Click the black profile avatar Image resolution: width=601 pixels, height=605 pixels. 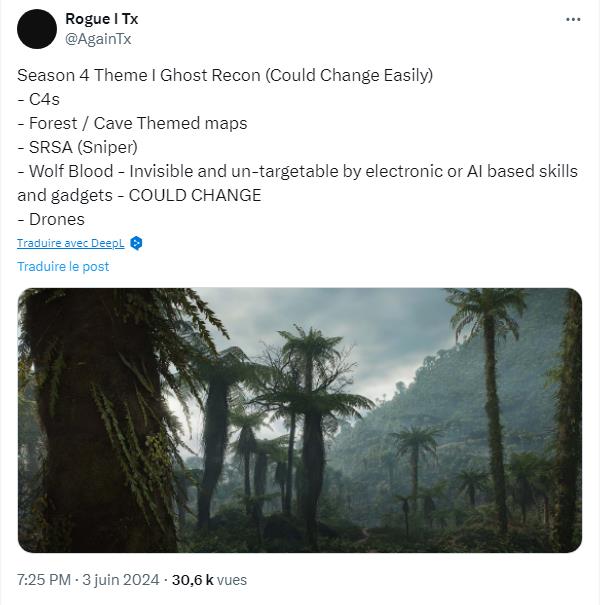37,28
